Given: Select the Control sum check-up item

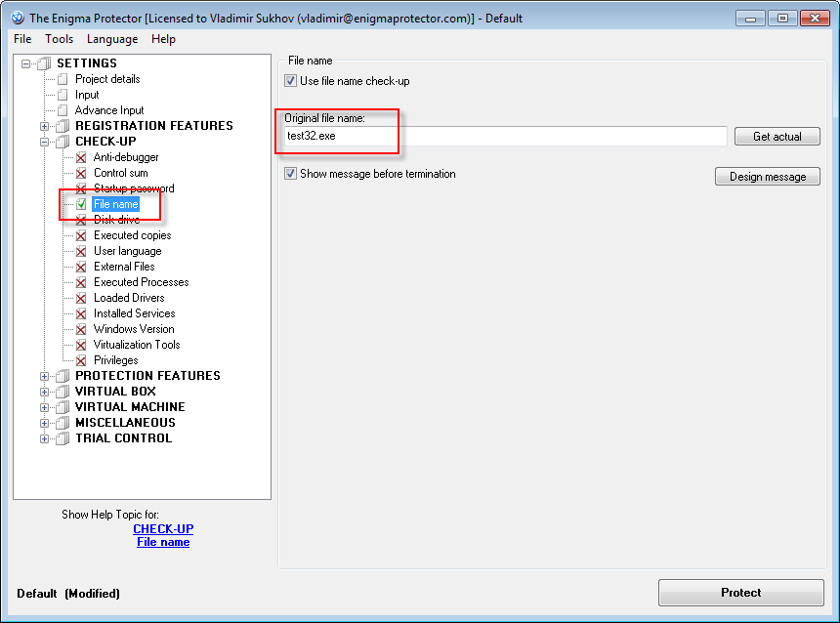Looking at the screenshot, I should point(120,173).
